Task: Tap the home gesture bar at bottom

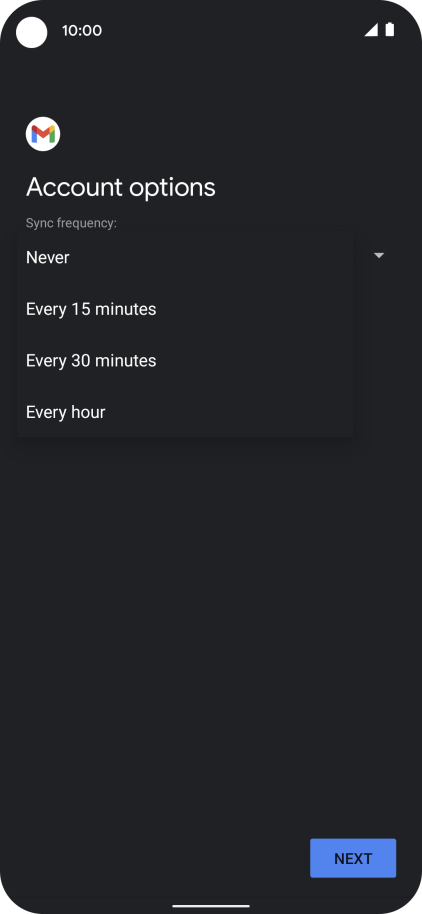Action: point(211,906)
